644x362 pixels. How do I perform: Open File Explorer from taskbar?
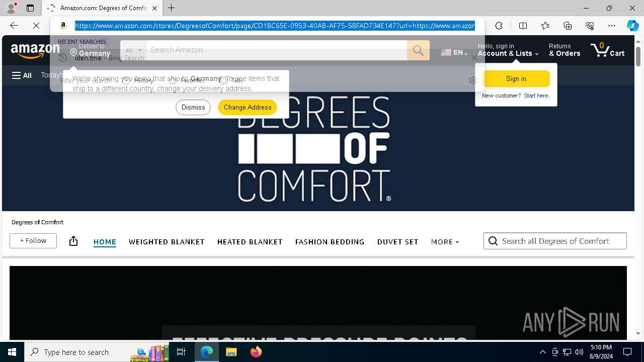[x=231, y=352]
